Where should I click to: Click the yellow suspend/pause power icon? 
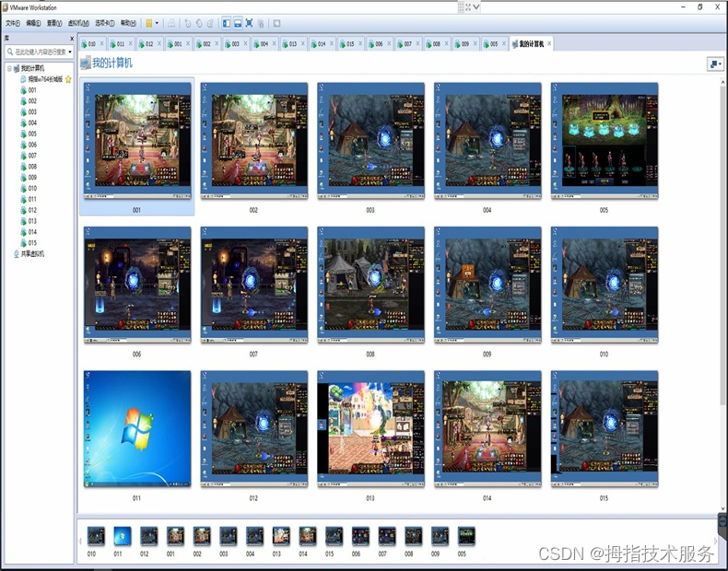point(149,23)
